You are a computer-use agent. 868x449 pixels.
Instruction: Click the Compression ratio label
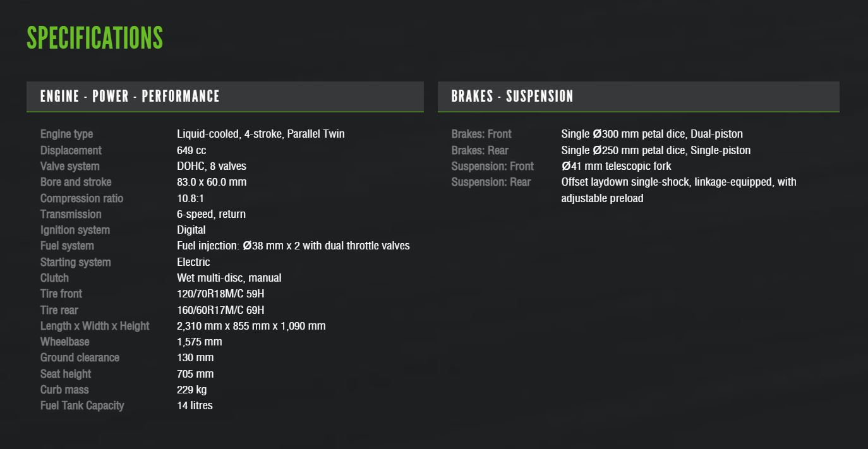tap(81, 198)
